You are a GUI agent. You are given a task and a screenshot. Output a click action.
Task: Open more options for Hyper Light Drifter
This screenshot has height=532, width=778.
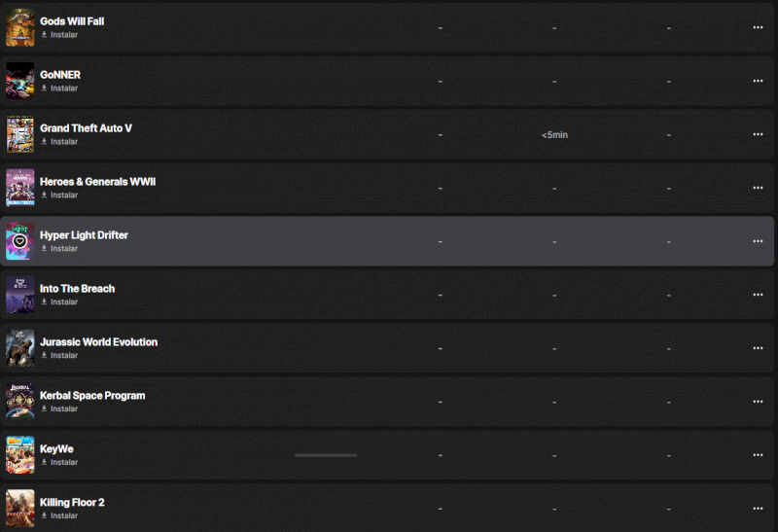(x=758, y=241)
